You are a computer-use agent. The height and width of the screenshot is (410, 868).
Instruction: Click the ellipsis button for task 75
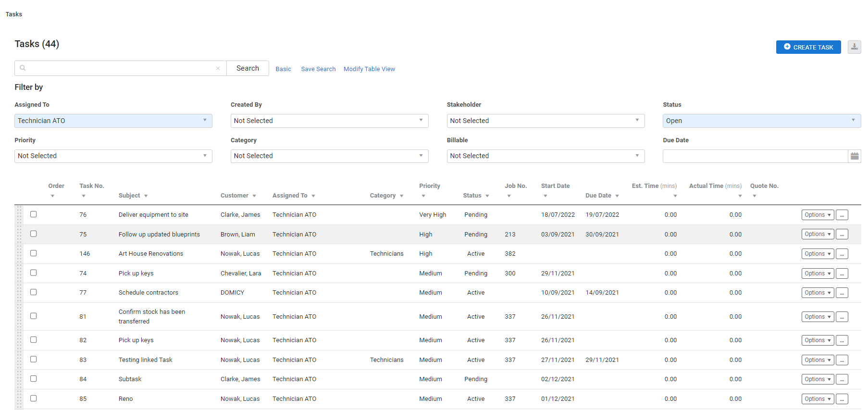(842, 234)
